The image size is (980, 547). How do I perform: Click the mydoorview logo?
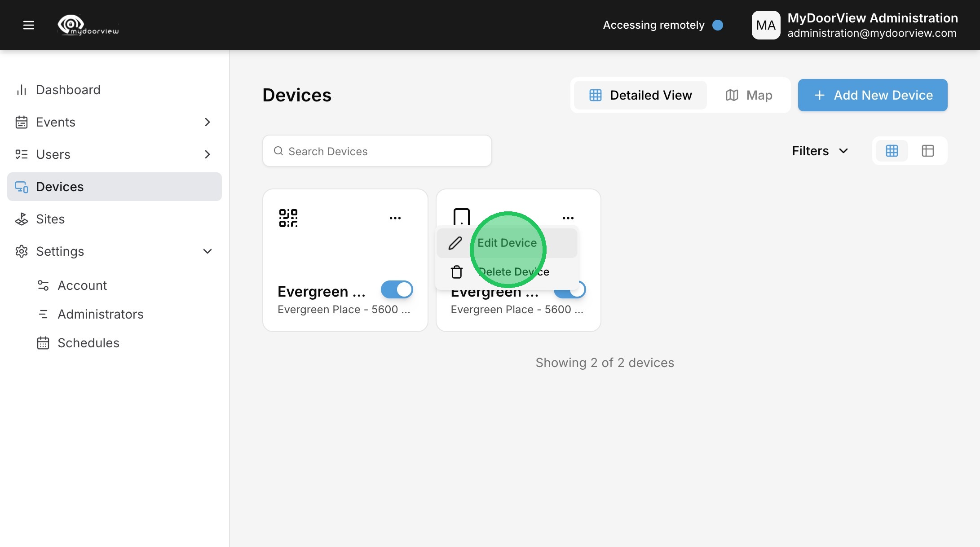(x=88, y=25)
